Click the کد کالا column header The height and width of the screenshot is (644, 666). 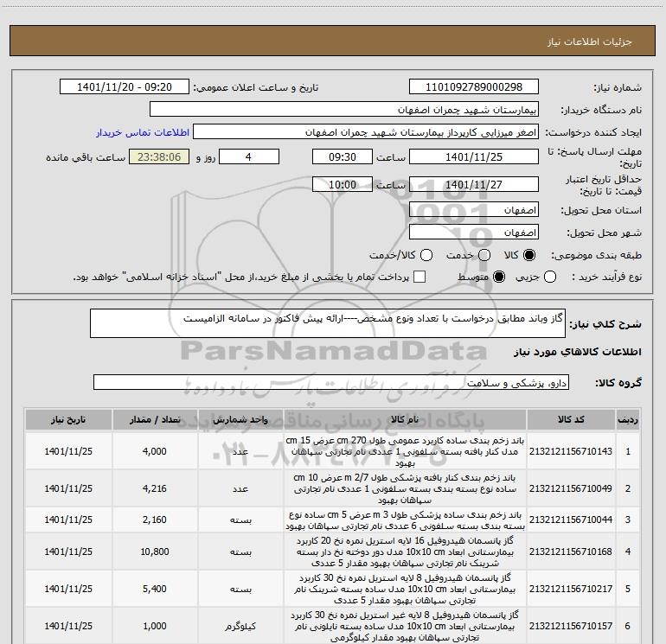[571, 419]
